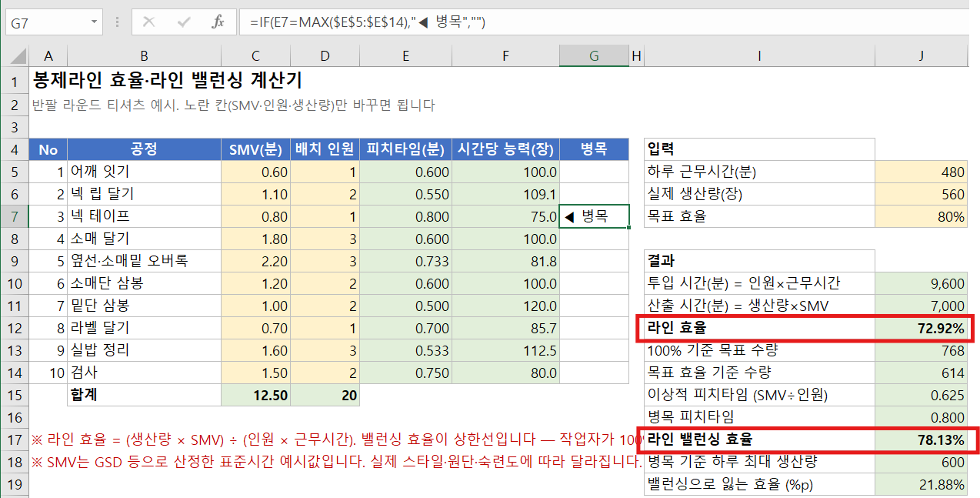Click SMV value 1.80 for 소매 달기
Image resolution: width=980 pixels, height=498 pixels.
pos(256,239)
